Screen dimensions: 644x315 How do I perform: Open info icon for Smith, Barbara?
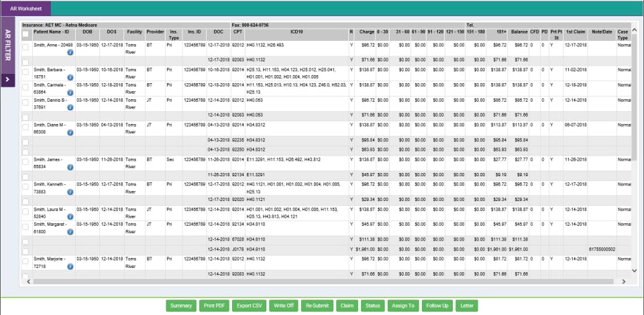point(70,77)
